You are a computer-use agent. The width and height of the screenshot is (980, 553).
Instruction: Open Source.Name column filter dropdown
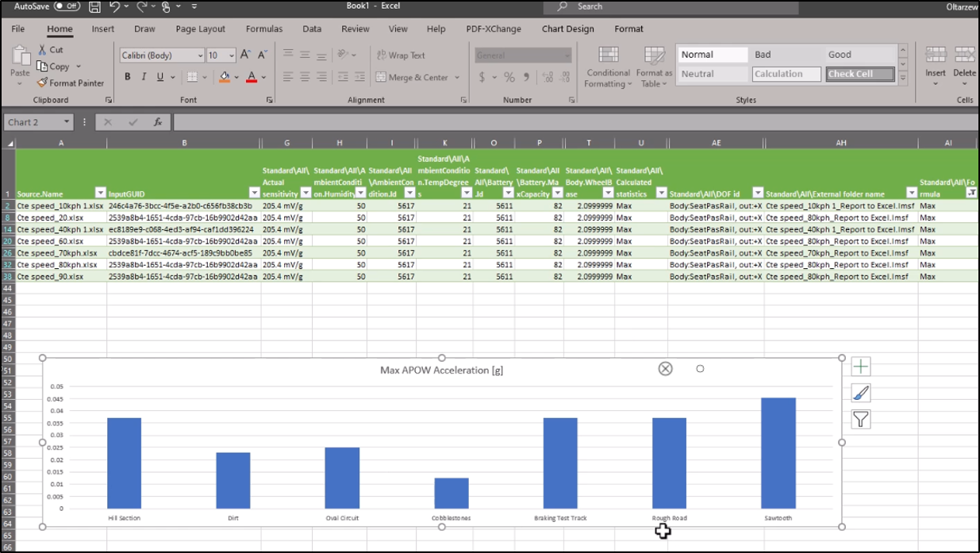point(100,194)
